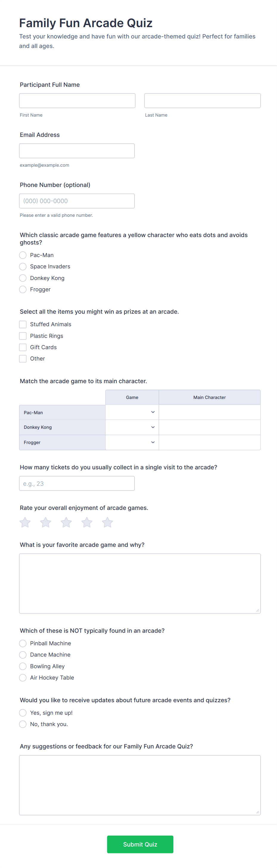The image size is (277, 868).
Task: Select the Pac-Man radio option
Action: tap(23, 255)
